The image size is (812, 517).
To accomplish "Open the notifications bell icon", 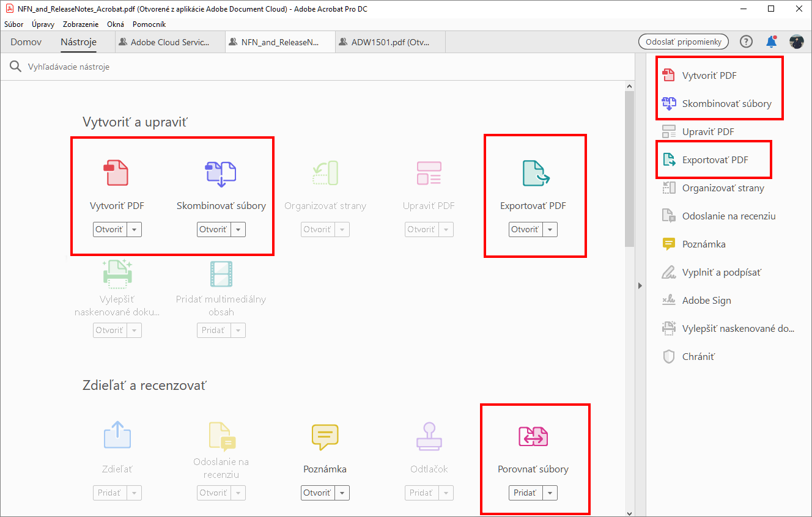I will [x=772, y=42].
